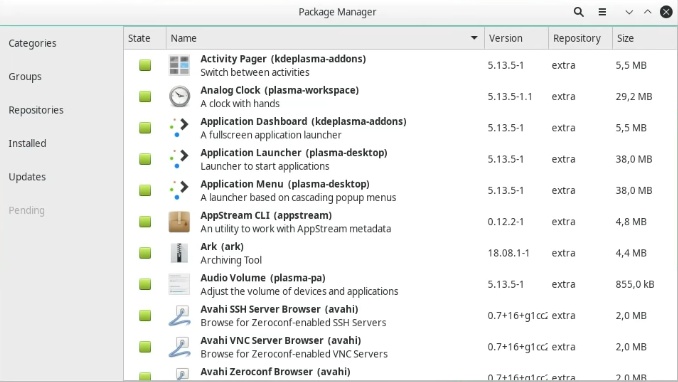Screen dimensions: 678x382
Task: Minimize window with title bar down chevron
Action: click(629, 12)
